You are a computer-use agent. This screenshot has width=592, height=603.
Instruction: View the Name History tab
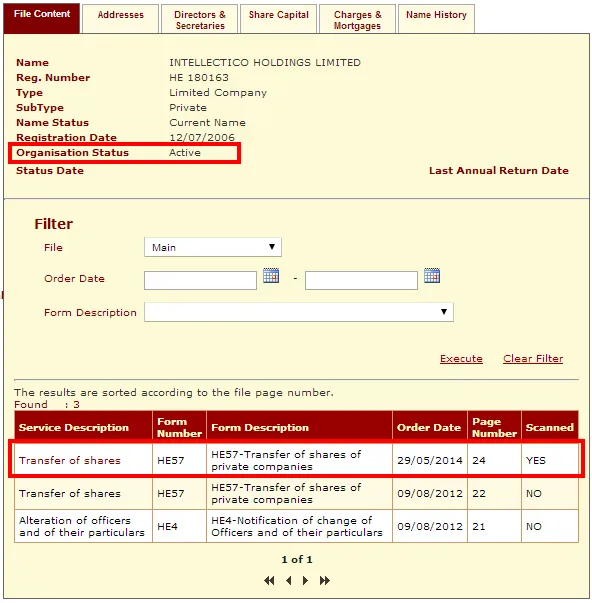click(x=436, y=19)
